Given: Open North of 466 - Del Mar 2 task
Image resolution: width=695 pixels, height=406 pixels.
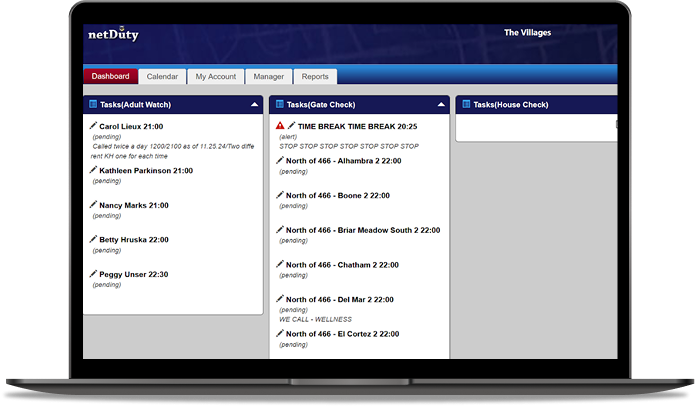Looking at the screenshot, I should click(340, 300).
